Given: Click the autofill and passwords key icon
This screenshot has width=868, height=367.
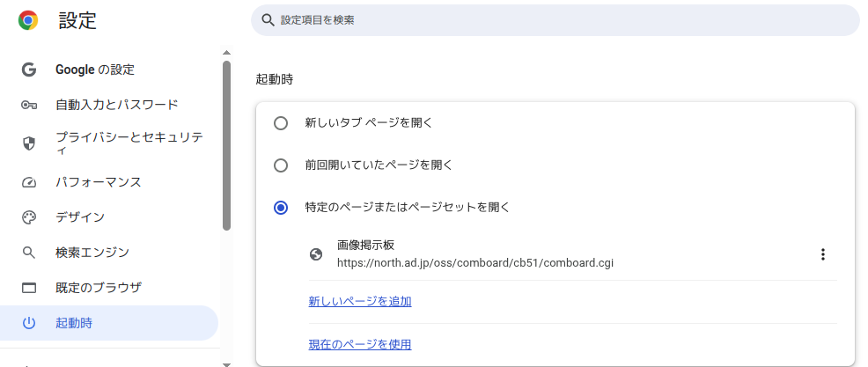Looking at the screenshot, I should pos(28,105).
